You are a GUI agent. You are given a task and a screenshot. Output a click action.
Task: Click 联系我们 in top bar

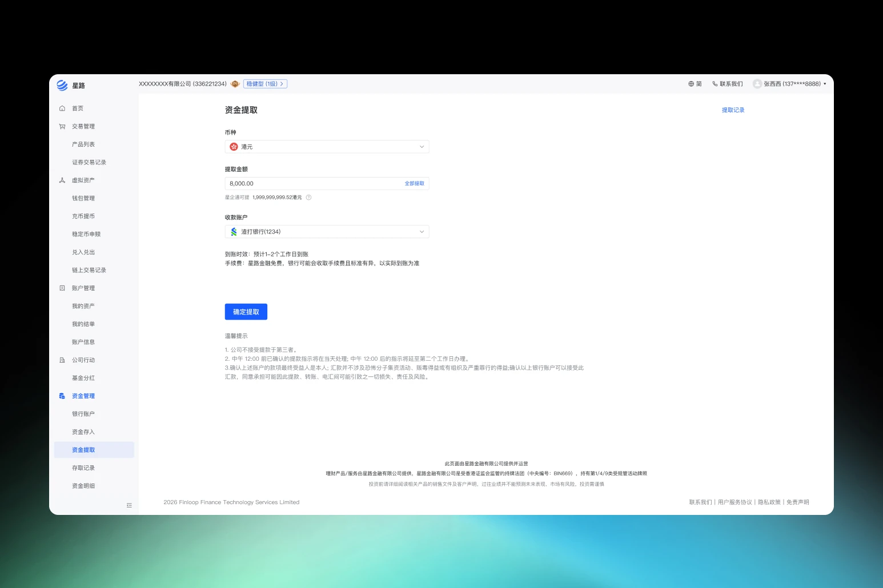[x=731, y=84]
